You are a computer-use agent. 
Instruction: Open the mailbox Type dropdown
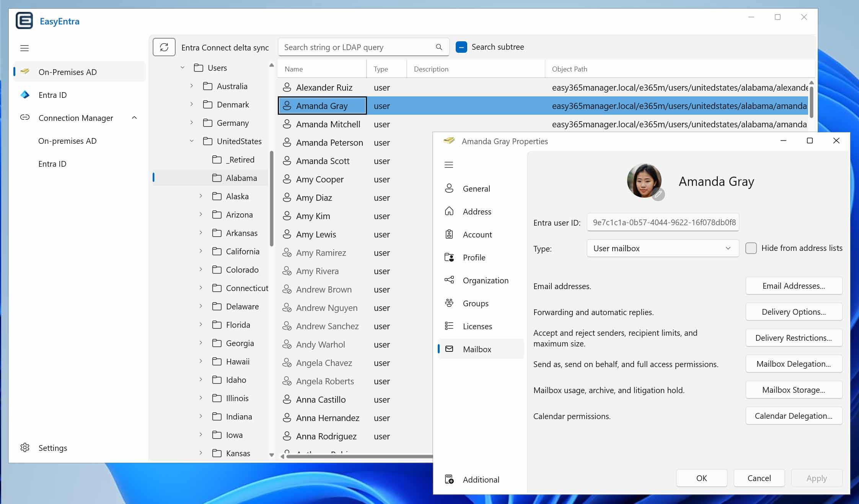pyautogui.click(x=663, y=248)
